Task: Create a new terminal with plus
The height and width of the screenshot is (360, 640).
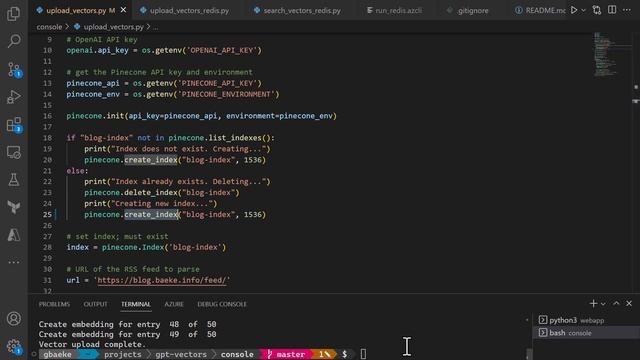Action: [593, 303]
